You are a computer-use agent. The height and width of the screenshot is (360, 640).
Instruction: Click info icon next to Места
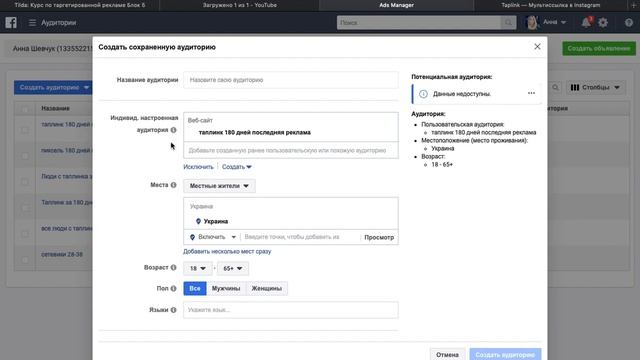173,185
